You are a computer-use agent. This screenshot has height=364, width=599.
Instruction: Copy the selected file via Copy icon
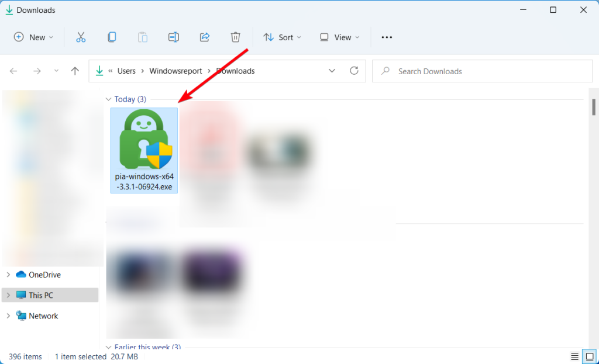tap(112, 37)
